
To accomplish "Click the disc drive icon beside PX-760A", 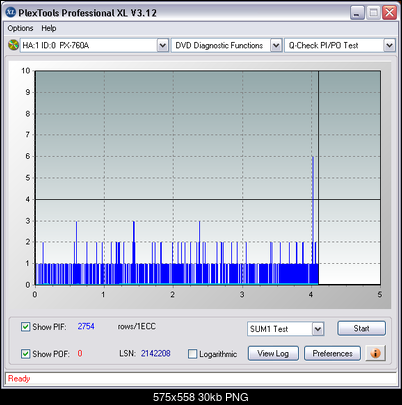I will click(13, 45).
